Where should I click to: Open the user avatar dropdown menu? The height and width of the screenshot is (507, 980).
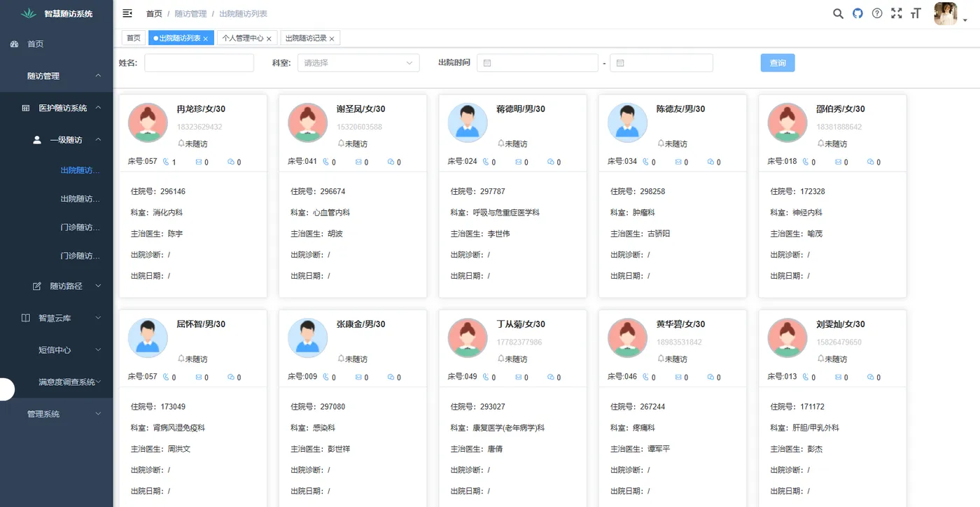point(951,13)
